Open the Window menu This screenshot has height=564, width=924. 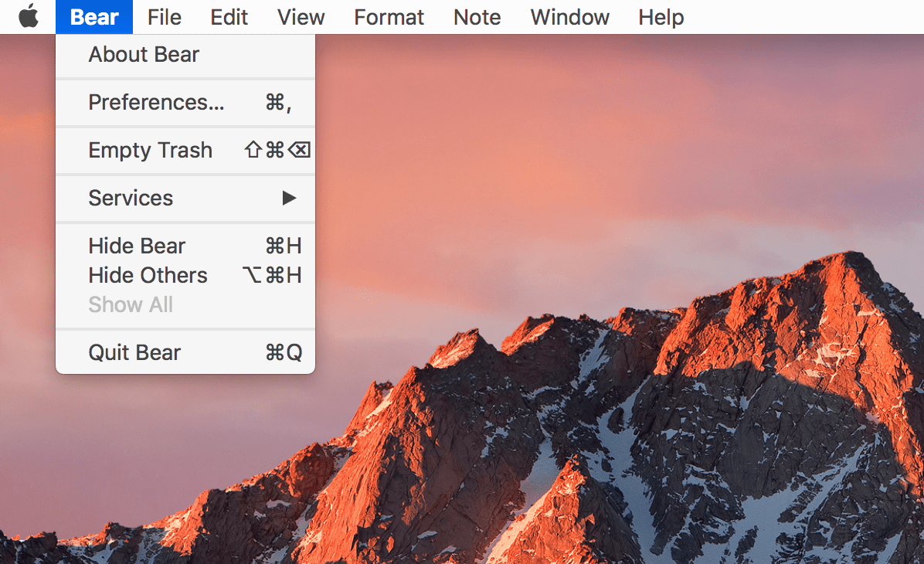[x=569, y=17]
